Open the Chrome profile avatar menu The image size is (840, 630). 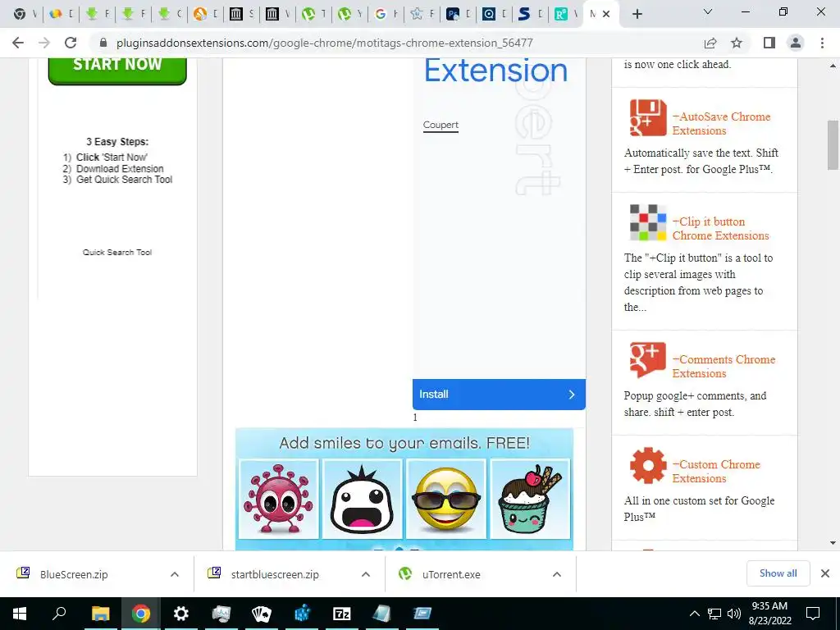796,43
